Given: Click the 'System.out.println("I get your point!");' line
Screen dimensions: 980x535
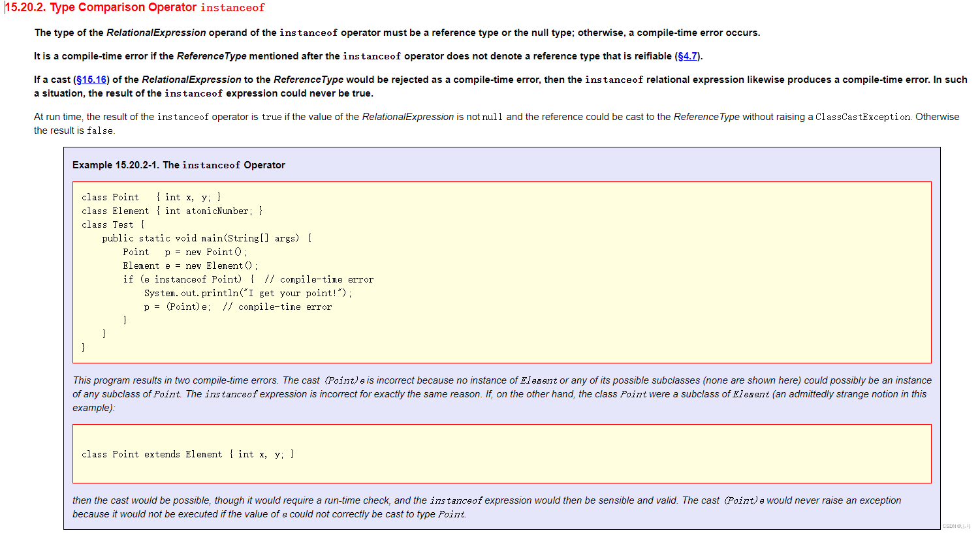Looking at the screenshot, I should coord(248,293).
